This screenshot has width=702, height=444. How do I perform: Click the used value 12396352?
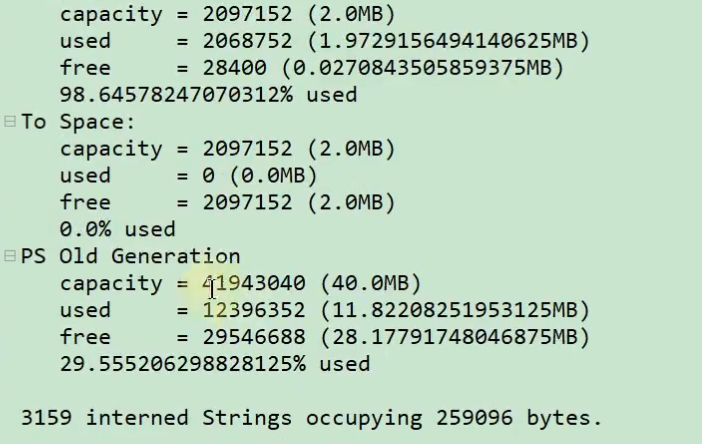253,310
